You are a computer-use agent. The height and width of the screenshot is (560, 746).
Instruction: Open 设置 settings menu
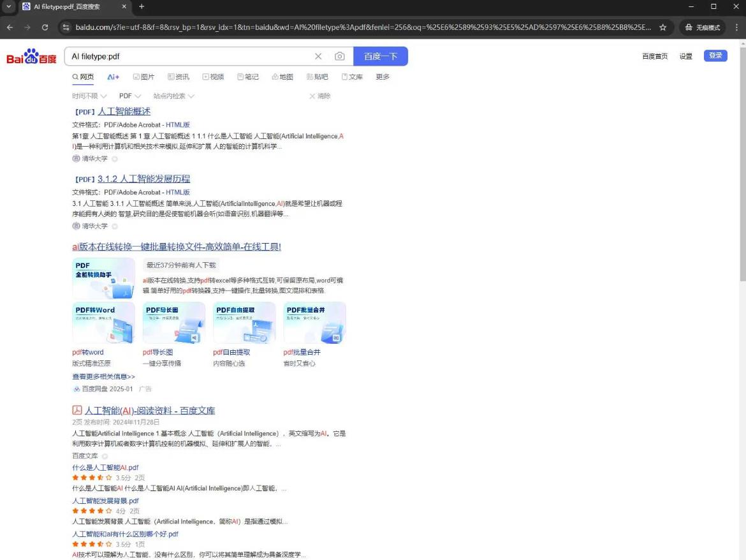pyautogui.click(x=685, y=56)
